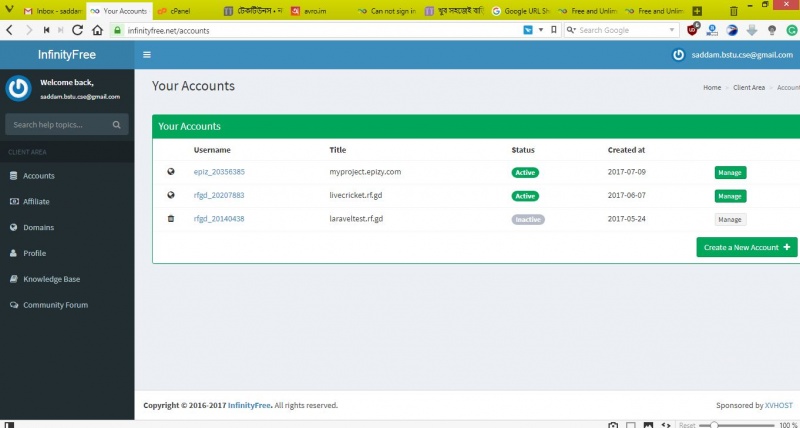Click the zoom slider in status bar

[x=737, y=425]
